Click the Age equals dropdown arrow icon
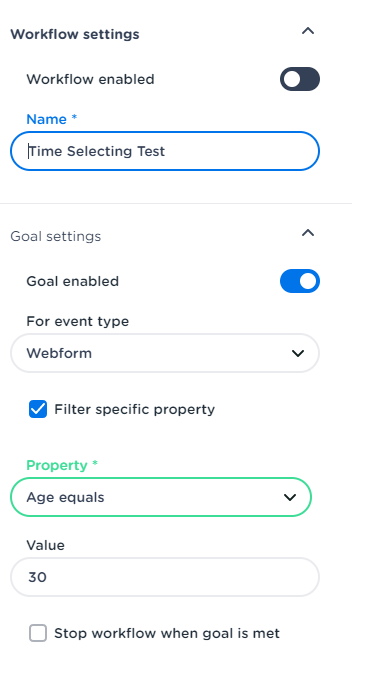Viewport: 369px width, 673px height. click(x=290, y=497)
